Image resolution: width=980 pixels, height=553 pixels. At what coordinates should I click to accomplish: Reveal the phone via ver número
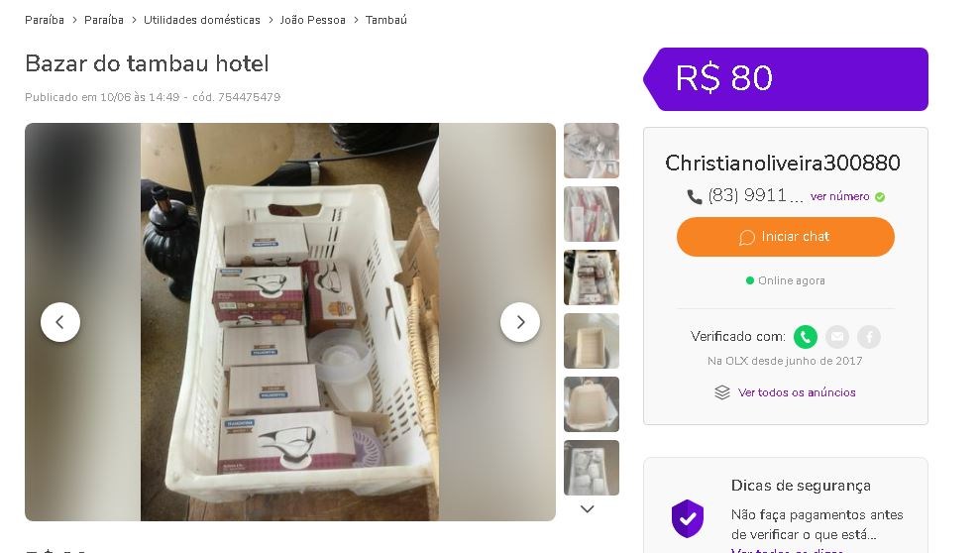839,196
